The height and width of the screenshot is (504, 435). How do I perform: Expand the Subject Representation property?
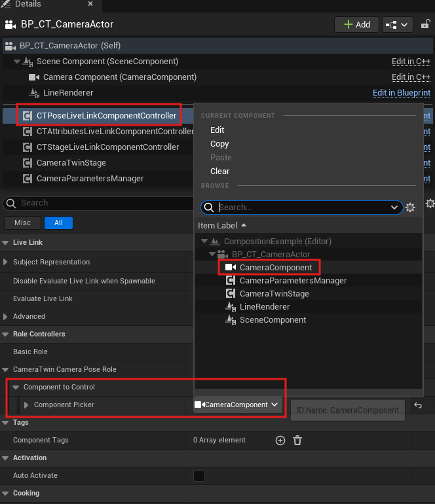click(7, 262)
